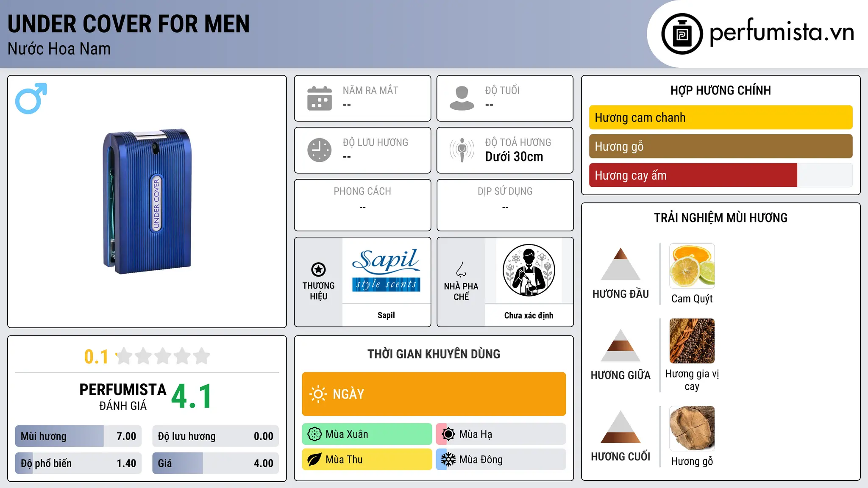Select the yellow Mùa Thu season bar
This screenshot has width=868, height=488.
click(367, 460)
